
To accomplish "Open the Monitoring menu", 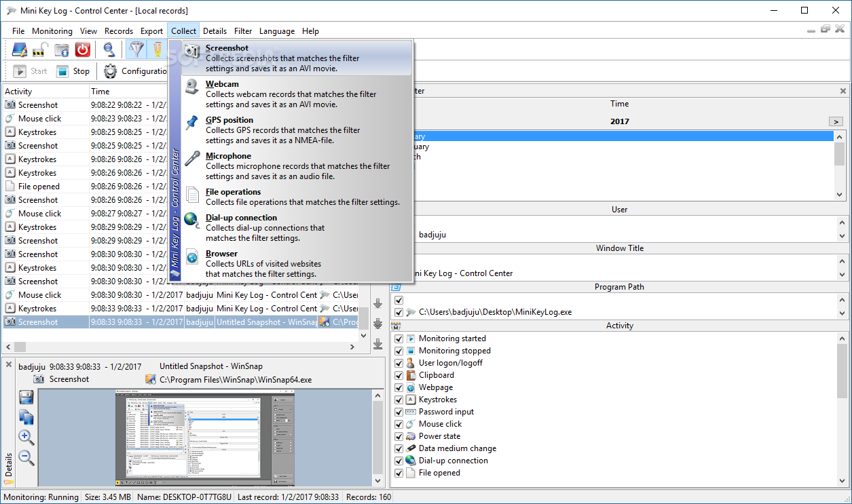I will 52,31.
